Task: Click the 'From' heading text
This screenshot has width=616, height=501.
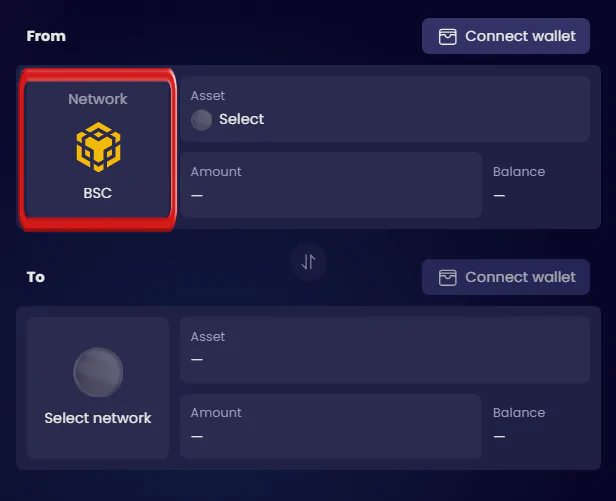Action: [x=46, y=36]
